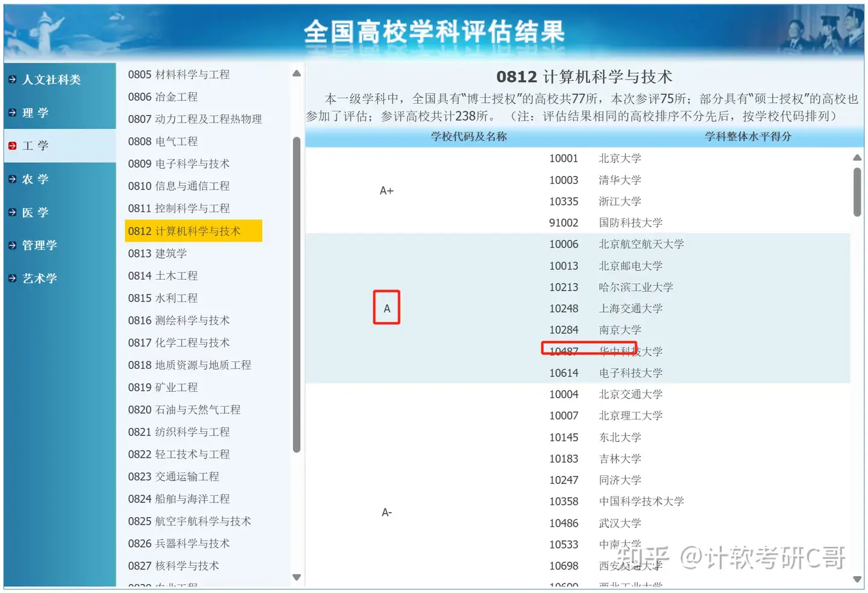Click 学校代码及名称 column header
This screenshot has width=868, height=593.
tap(469, 137)
